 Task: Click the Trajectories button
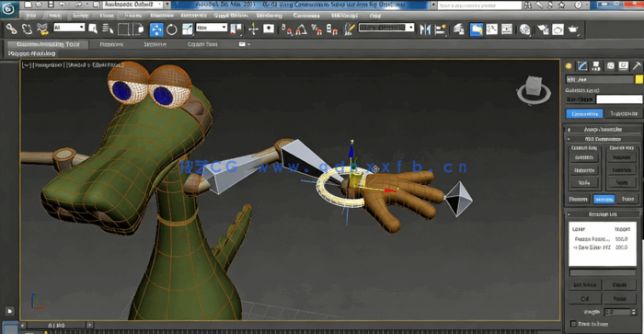pyautogui.click(x=624, y=114)
